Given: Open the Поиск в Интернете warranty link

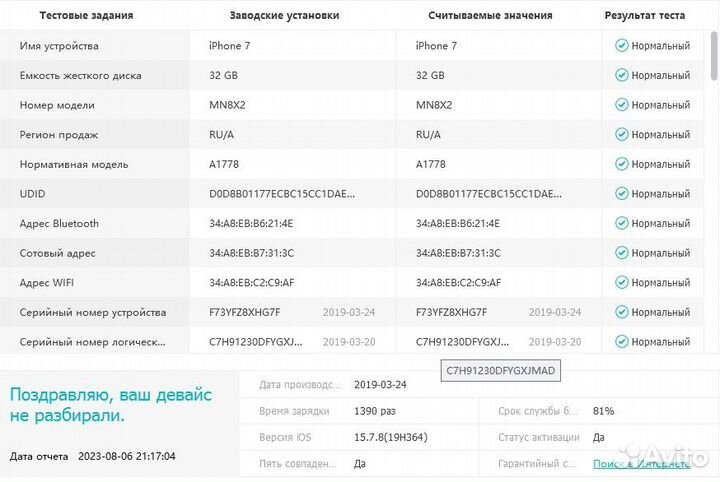Looking at the screenshot, I should [640, 464].
